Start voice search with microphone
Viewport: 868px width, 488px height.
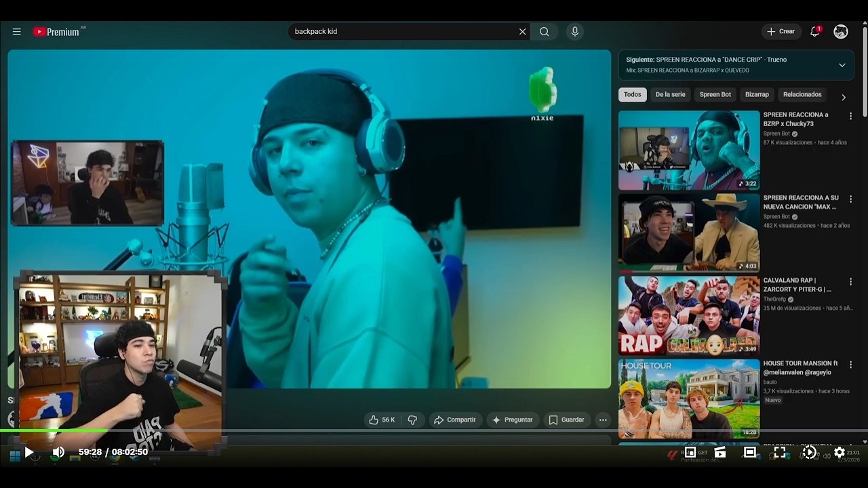click(x=575, y=32)
